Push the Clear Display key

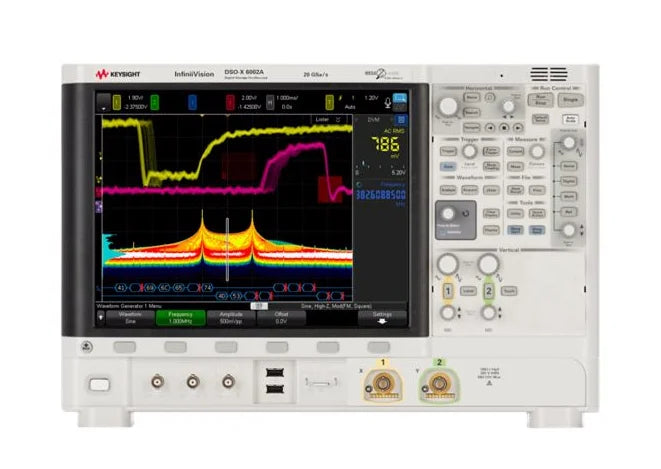coord(491,214)
